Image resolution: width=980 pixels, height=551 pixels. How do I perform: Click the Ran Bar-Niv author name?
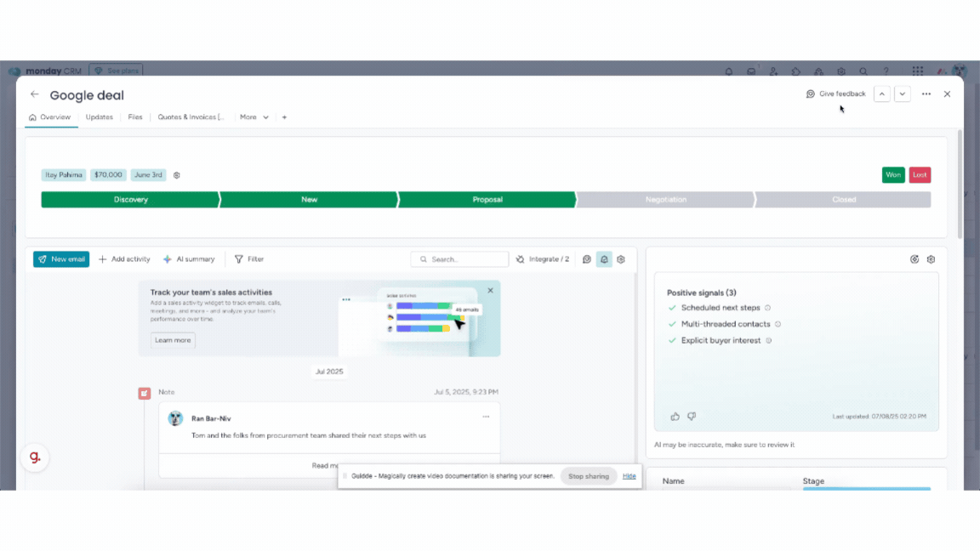(211, 418)
